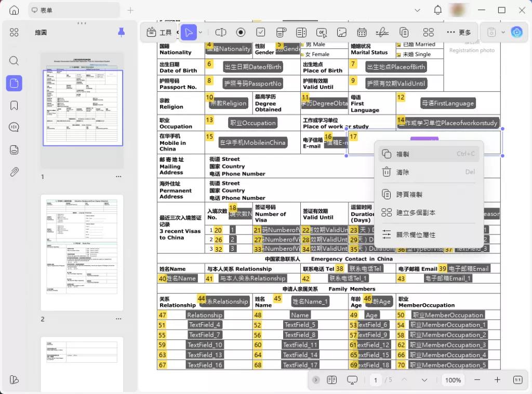Viewport: 532px width, 394px height.
Task: Select the page 2 thumbnail
Action: tap(82, 252)
